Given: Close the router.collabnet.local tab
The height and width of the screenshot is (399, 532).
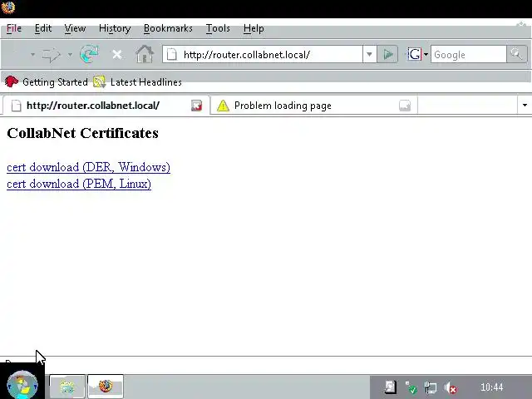Looking at the screenshot, I should pos(196,106).
